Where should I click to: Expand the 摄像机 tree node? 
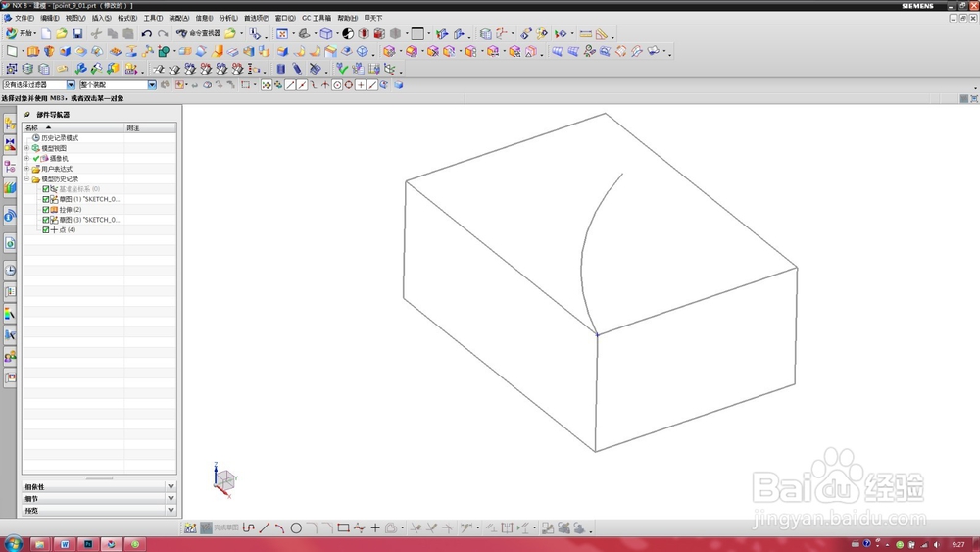[x=26, y=158]
